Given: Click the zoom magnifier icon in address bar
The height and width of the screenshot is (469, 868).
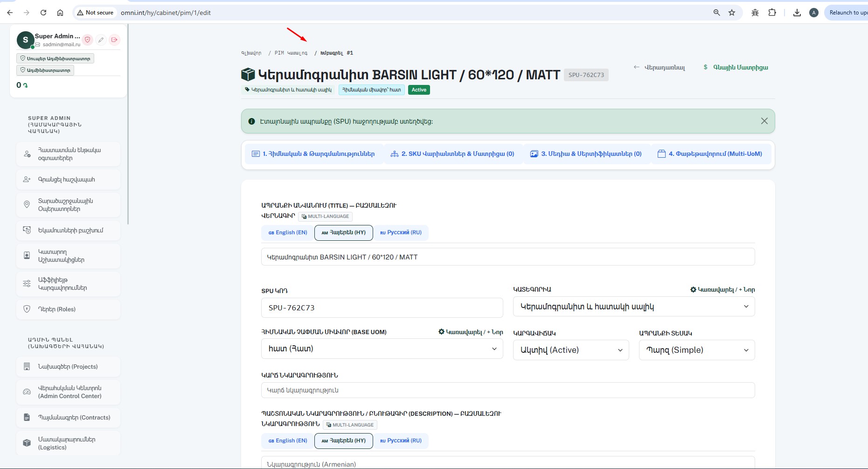Looking at the screenshot, I should [717, 13].
